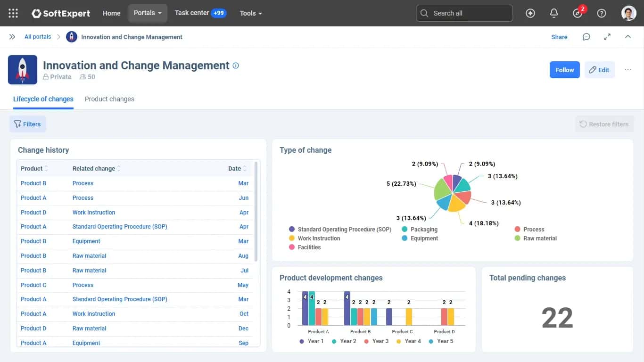Toggle the Packaging legend entry

pos(420,230)
